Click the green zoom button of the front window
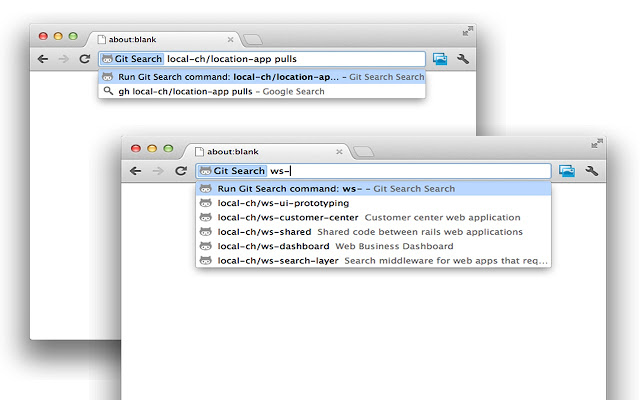Viewport: 640px width, 400px height. click(x=168, y=149)
